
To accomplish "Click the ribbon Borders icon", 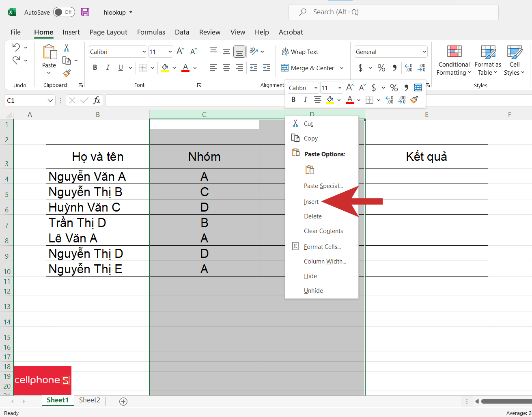I will (142, 68).
